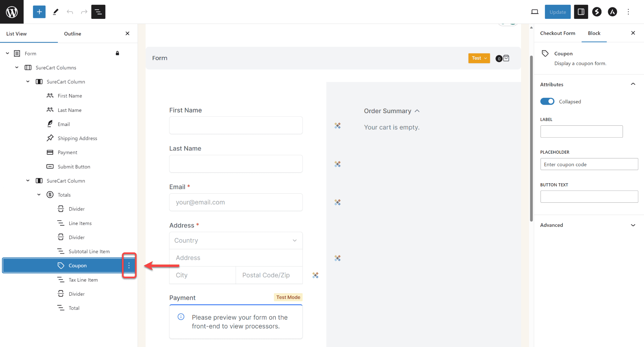Viewport: 644px width, 347px height.
Task: Switch to the Block tab
Action: coord(594,33)
